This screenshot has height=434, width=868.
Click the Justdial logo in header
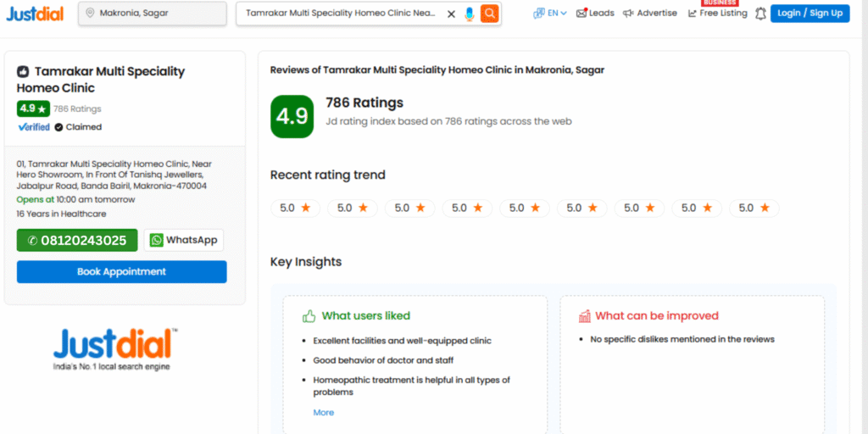click(x=35, y=14)
